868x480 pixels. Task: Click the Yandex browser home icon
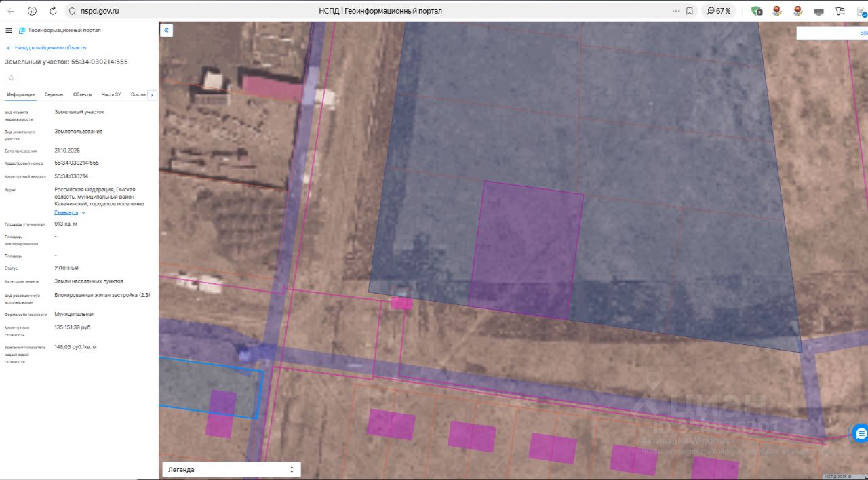(33, 11)
